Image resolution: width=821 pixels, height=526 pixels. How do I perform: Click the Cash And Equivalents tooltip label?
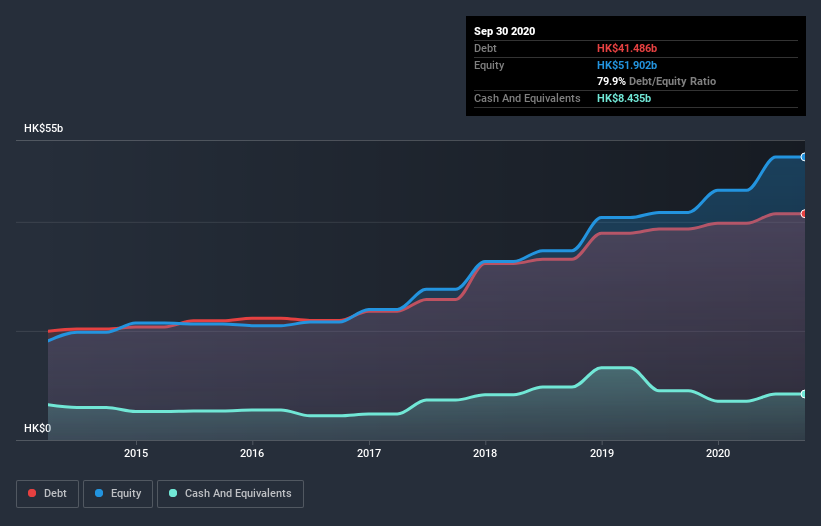click(527, 98)
